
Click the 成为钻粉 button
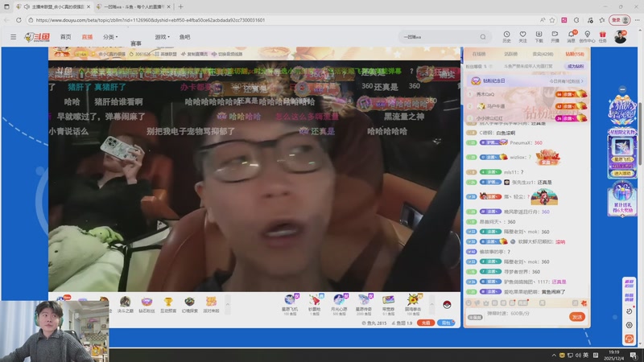[576, 66]
